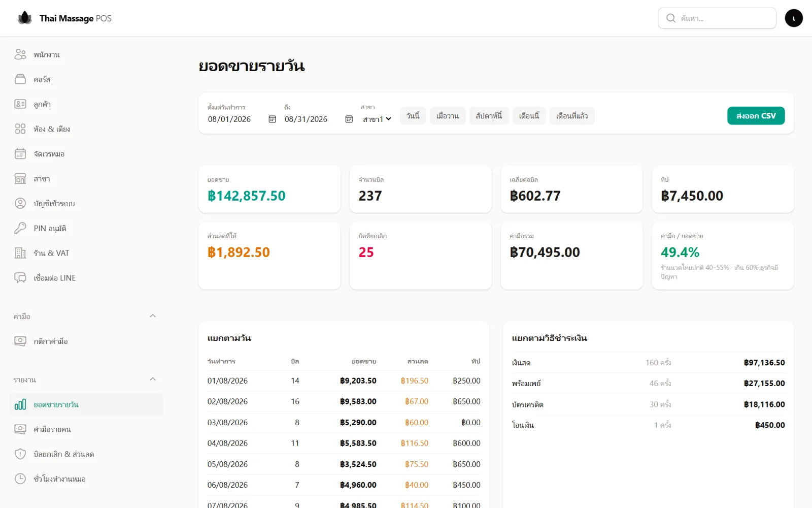Select the เมื่อวาน date preset
Image resolution: width=812 pixels, height=508 pixels.
click(x=448, y=116)
